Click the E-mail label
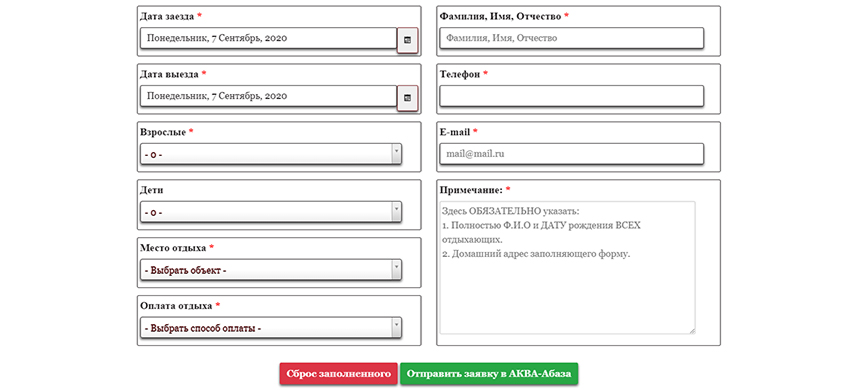 click(455, 132)
